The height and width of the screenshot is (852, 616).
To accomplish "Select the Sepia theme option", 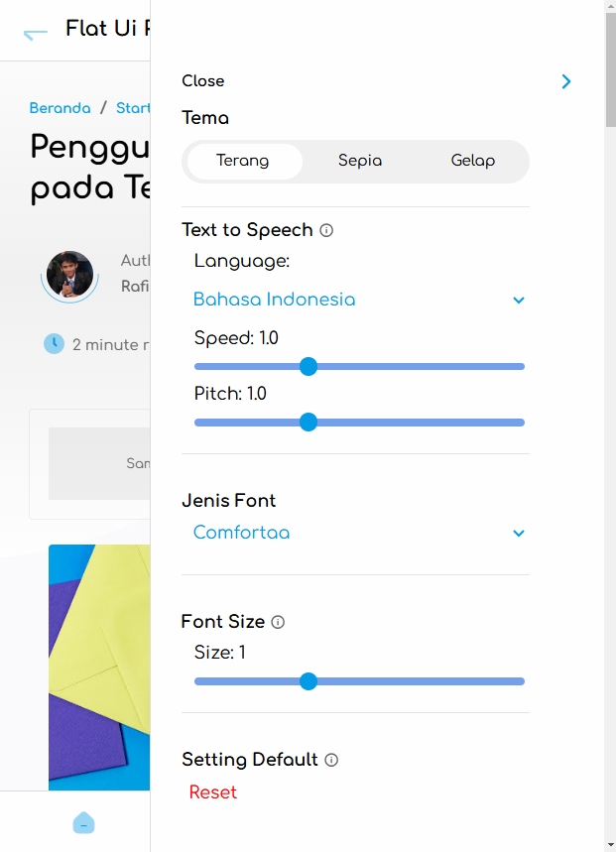I will pos(359,160).
